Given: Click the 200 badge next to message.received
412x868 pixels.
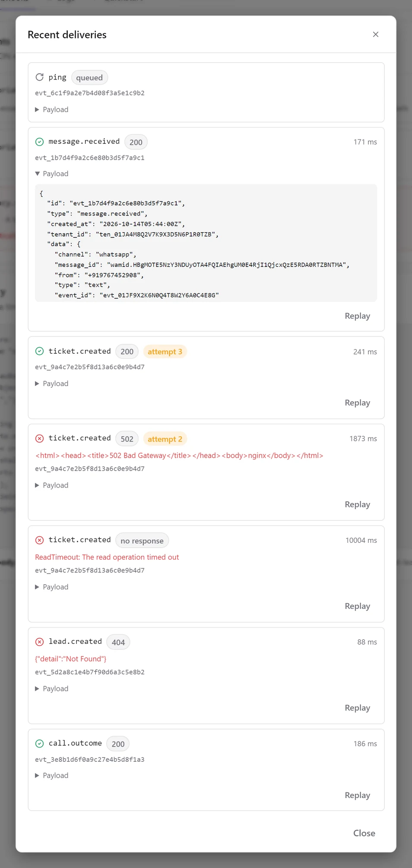Looking at the screenshot, I should [x=136, y=142].
